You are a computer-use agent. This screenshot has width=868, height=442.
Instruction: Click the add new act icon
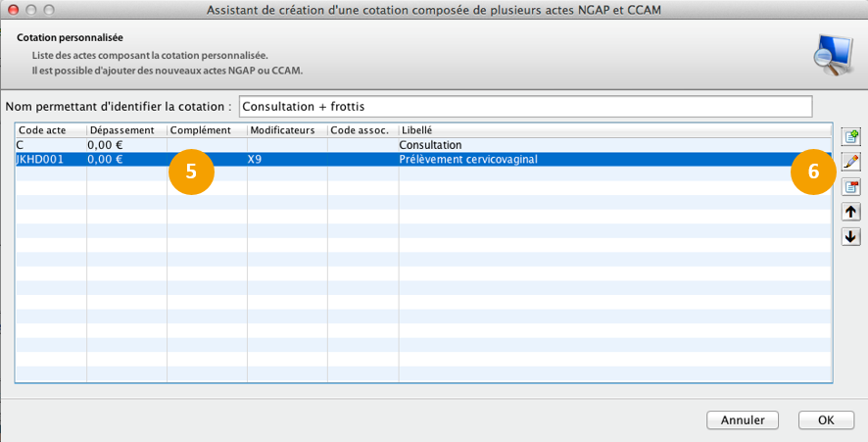(850, 136)
